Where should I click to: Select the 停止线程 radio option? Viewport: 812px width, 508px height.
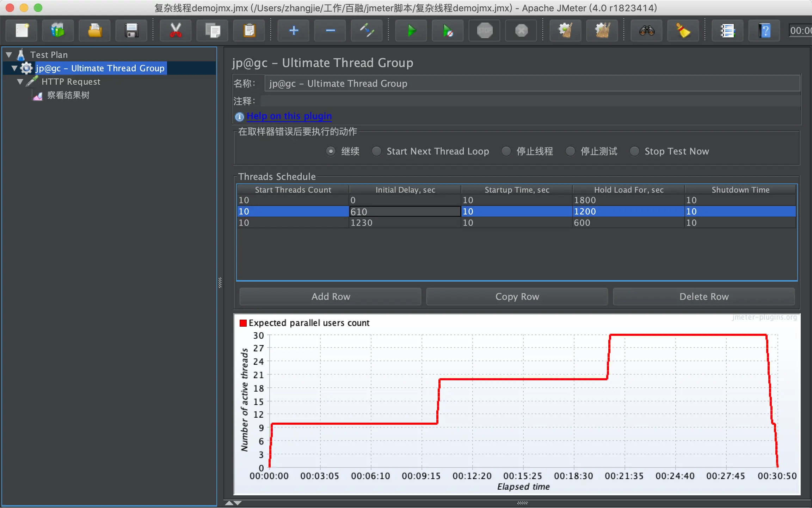(x=506, y=151)
